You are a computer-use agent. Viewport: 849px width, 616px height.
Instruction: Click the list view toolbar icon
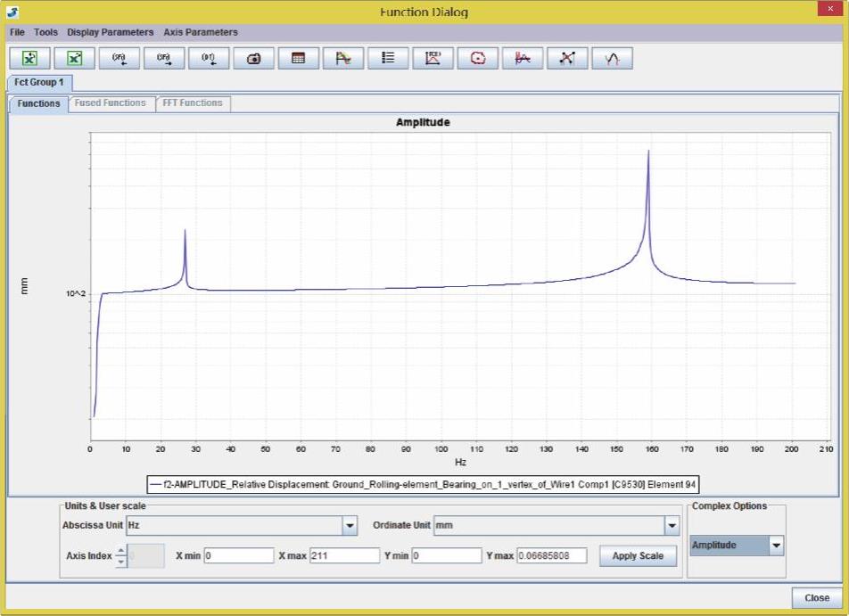(x=388, y=58)
